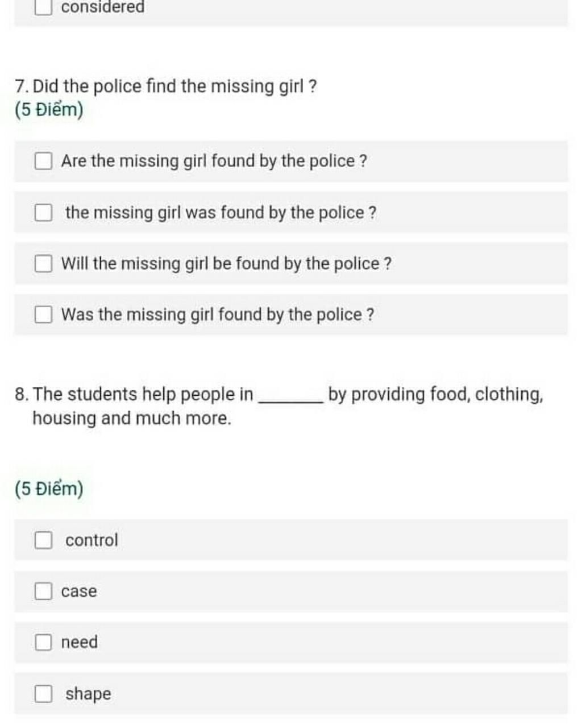
Task: Click the 'control' option label
Action: pos(92,540)
